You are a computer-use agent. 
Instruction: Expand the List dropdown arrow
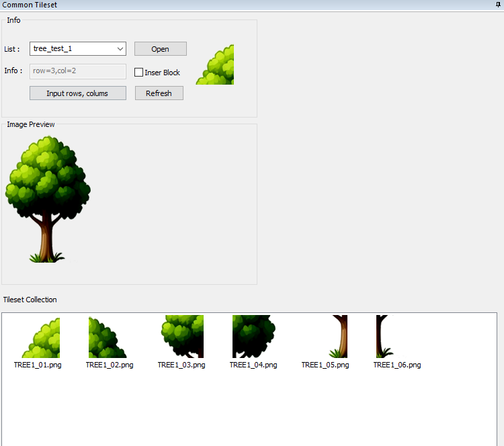pos(120,49)
